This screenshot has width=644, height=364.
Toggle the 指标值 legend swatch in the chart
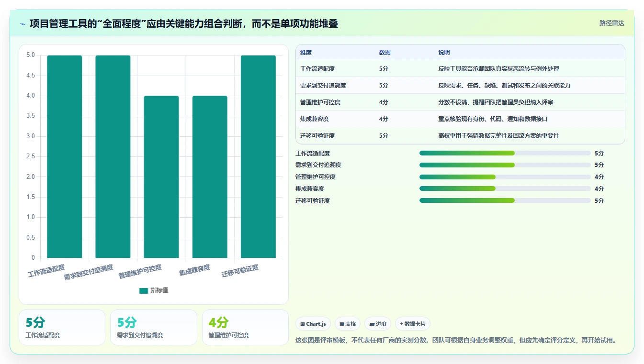144,290
